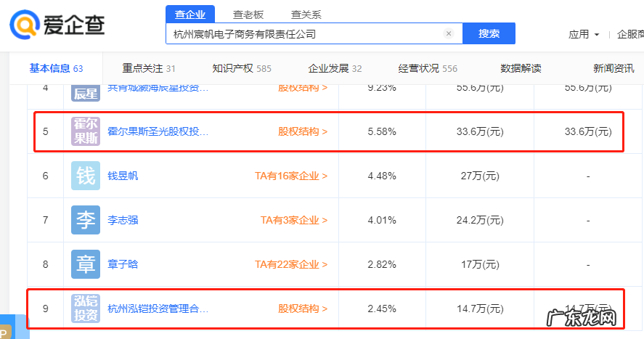Click the 章 avatar icon
The width and height of the screenshot is (644, 339).
point(86,264)
